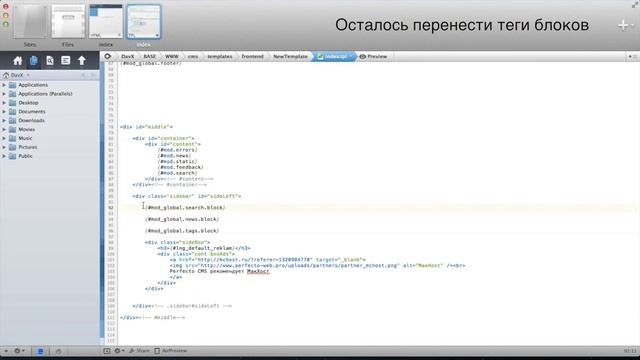
Task: Click the plus button to add a tab
Action: click(x=623, y=25)
